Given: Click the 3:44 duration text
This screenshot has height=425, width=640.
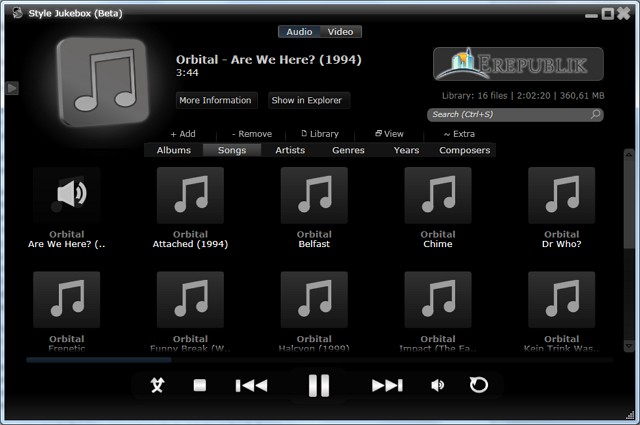Looking at the screenshot, I should pos(187,73).
